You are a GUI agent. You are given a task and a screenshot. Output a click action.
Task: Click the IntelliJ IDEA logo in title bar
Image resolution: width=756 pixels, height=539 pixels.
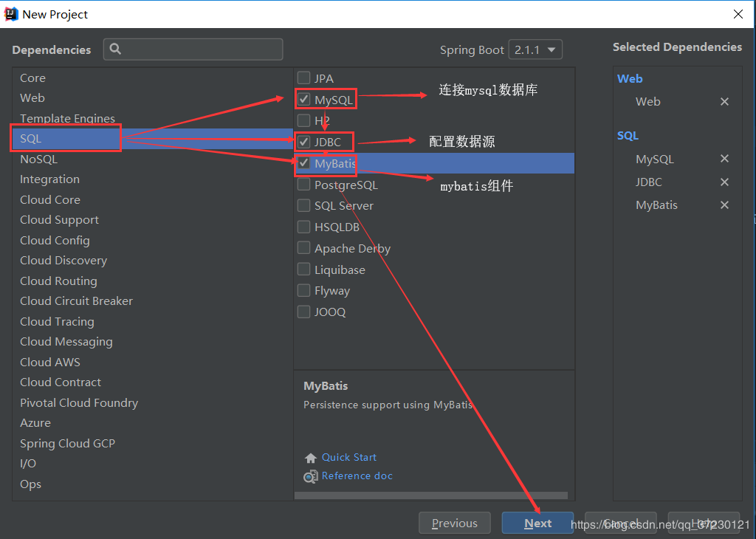(x=10, y=14)
